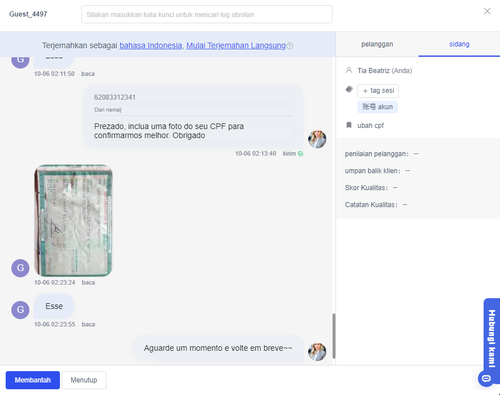Image resolution: width=500 pixels, height=395 pixels.
Task: Switch to the sidang tab
Action: pyautogui.click(x=459, y=44)
